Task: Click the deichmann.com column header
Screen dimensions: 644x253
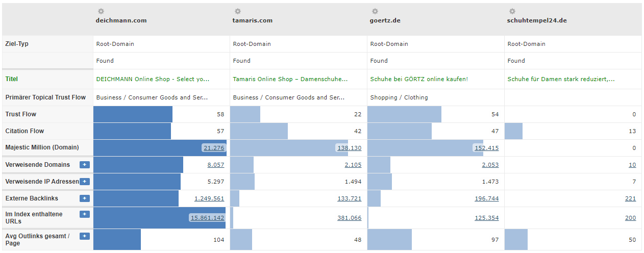Action: click(121, 21)
